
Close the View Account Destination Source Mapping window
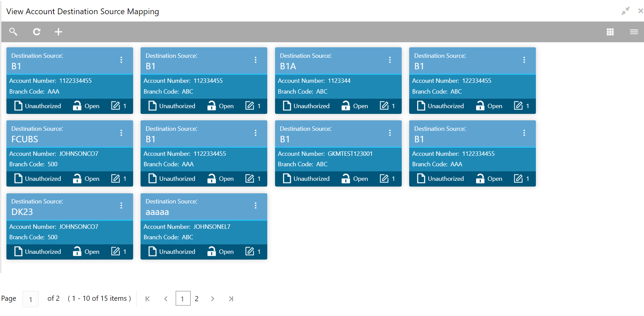[640, 11]
